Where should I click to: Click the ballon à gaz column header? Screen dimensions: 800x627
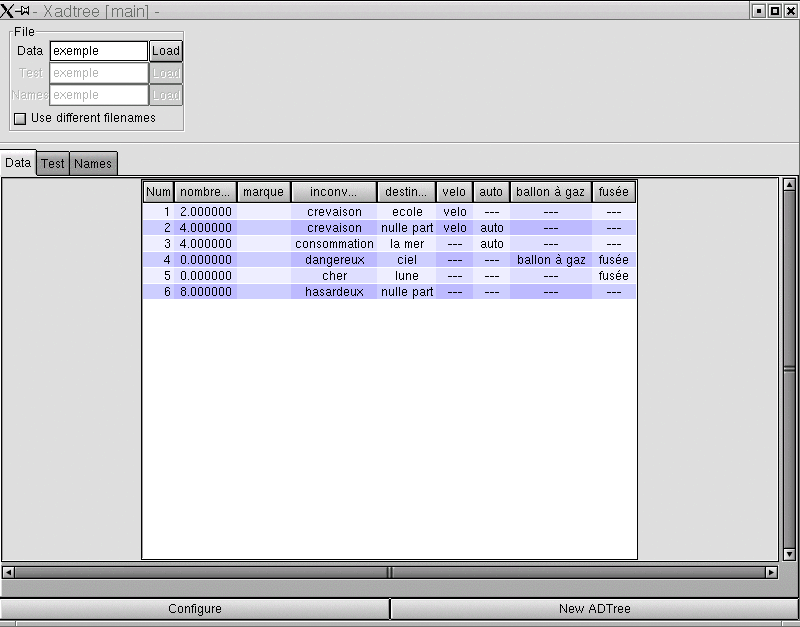click(551, 192)
